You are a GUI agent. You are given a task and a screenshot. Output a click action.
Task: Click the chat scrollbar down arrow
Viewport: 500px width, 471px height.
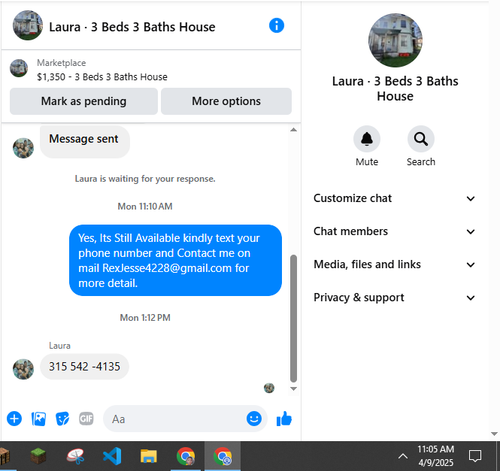click(x=293, y=388)
